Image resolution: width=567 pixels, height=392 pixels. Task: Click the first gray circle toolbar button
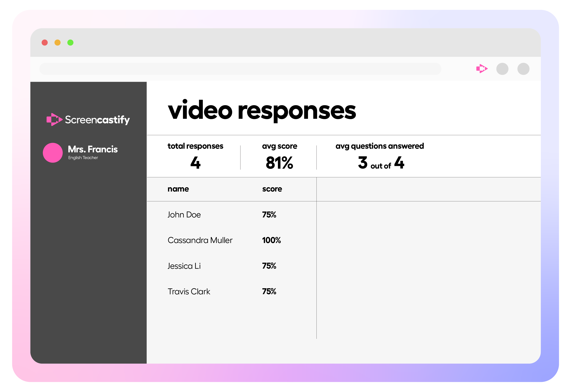[x=502, y=69]
